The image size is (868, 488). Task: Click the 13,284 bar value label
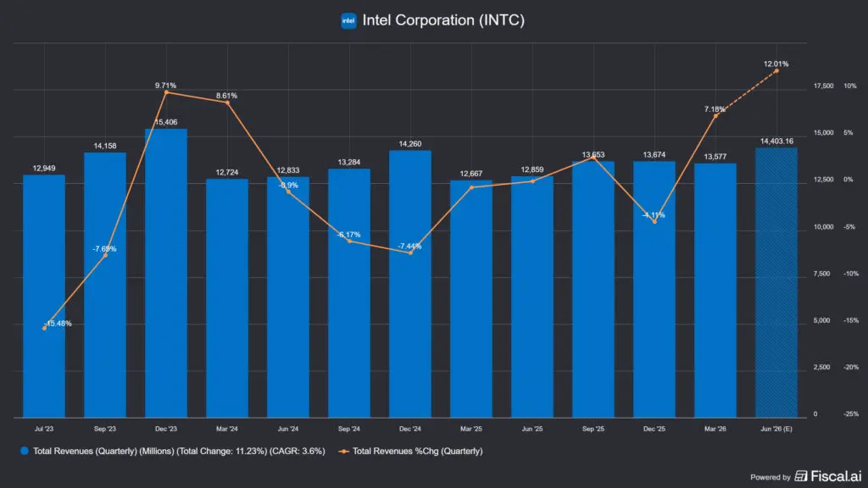pos(349,162)
